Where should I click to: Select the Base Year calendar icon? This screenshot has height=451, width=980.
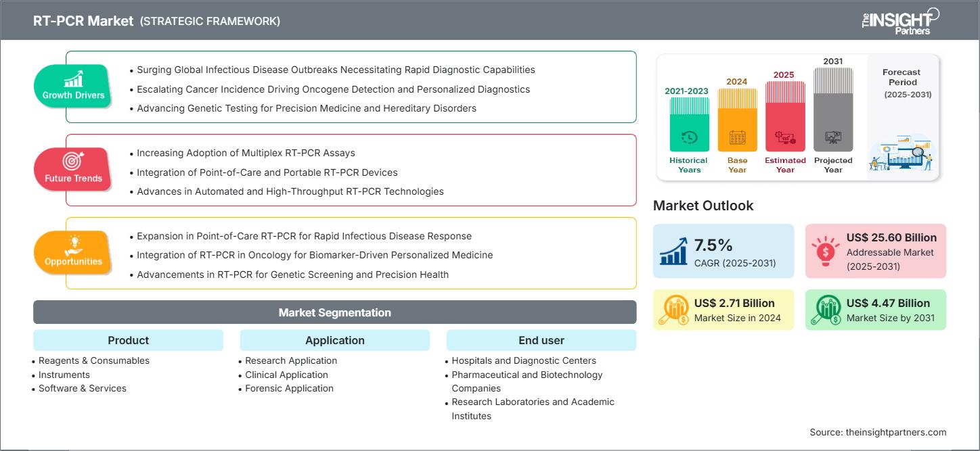(736, 137)
